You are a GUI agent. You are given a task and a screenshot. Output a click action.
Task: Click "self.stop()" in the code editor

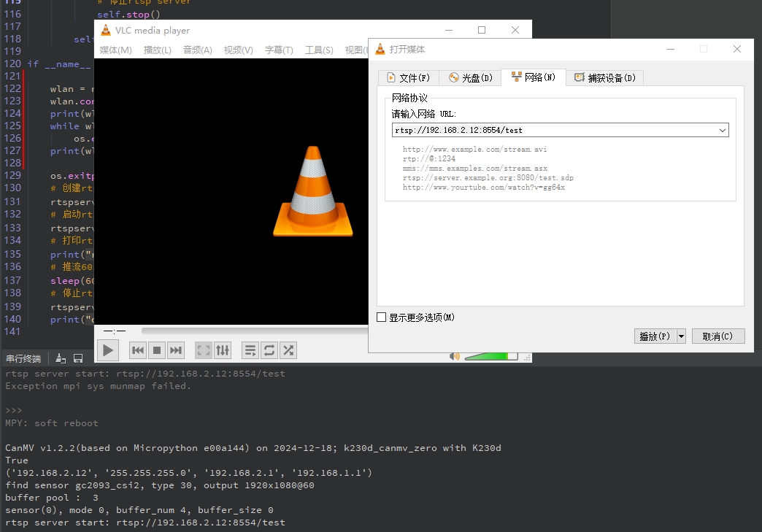(x=128, y=15)
